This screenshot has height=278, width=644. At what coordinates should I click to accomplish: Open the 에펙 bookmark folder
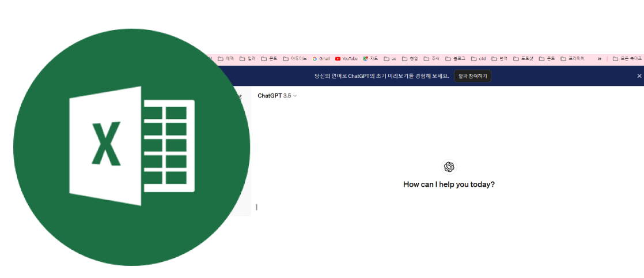pyautogui.click(x=226, y=59)
